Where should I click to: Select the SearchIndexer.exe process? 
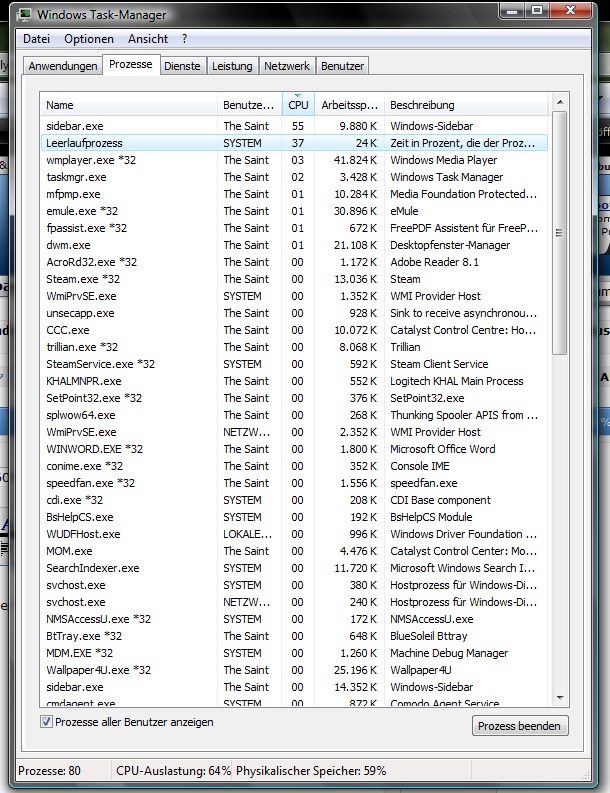(x=294, y=568)
